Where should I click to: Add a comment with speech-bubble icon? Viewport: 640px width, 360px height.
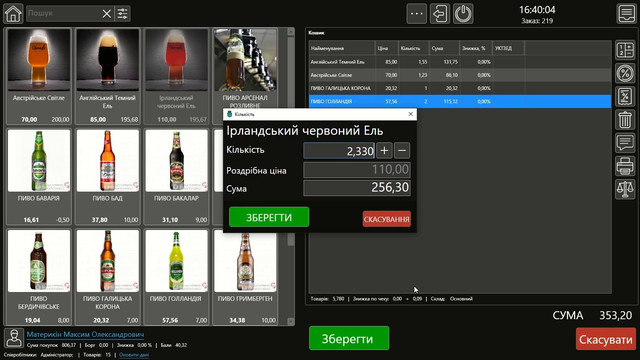tap(625, 143)
